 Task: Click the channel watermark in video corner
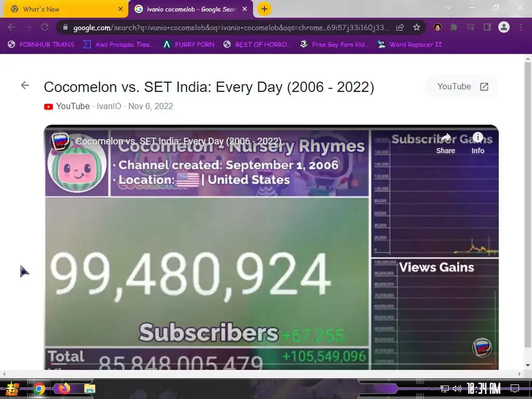482,348
